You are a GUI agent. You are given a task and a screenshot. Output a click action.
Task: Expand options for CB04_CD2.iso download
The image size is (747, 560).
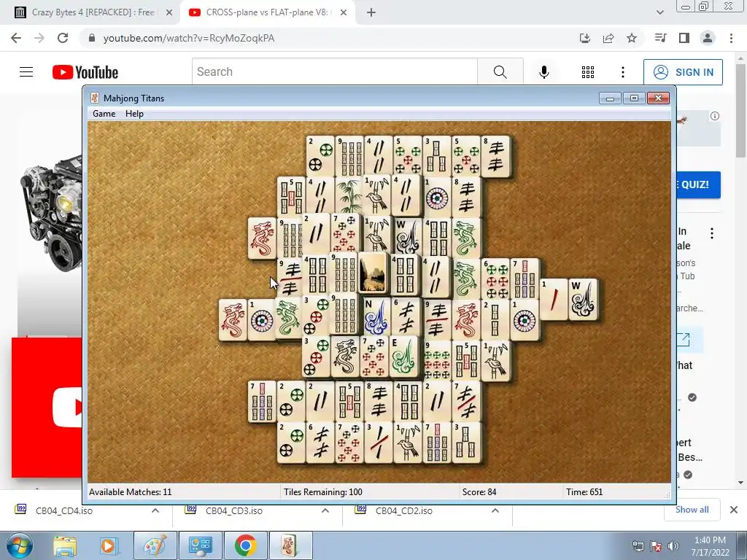tap(495, 510)
